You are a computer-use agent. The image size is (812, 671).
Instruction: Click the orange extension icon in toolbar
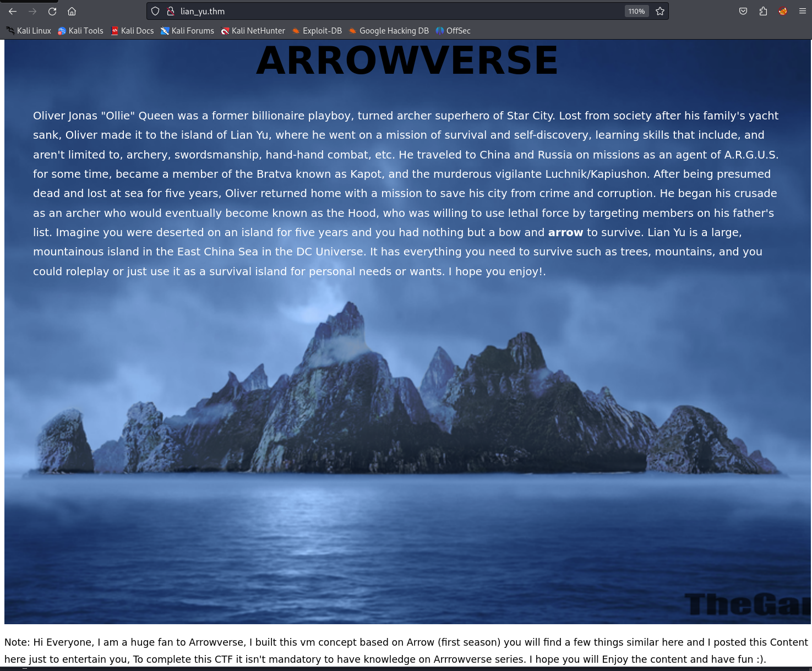click(x=782, y=11)
